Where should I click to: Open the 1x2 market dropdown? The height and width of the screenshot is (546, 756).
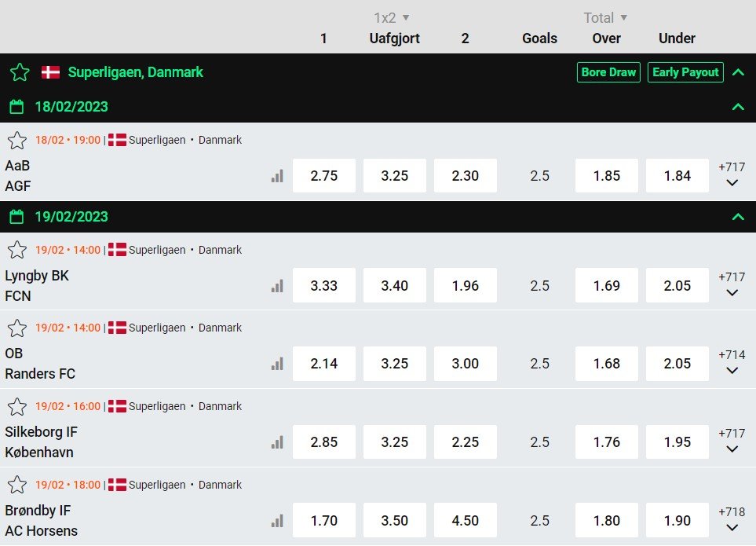point(393,17)
